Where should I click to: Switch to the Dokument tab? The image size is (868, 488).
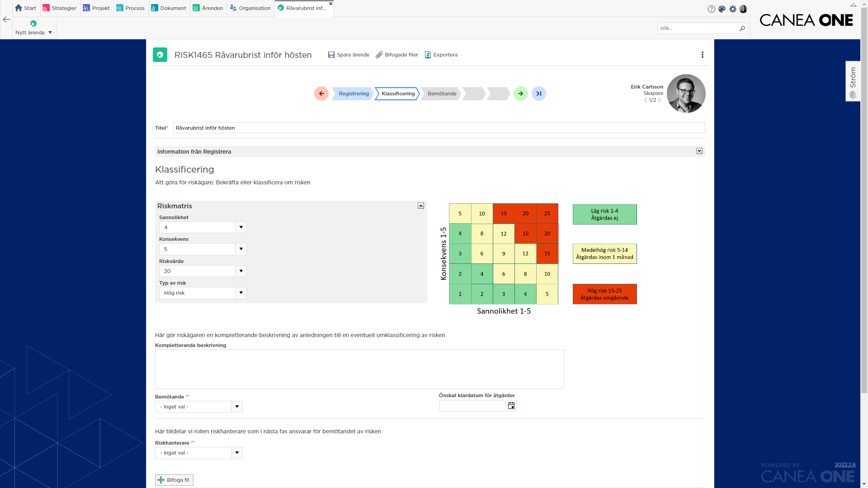pos(169,8)
